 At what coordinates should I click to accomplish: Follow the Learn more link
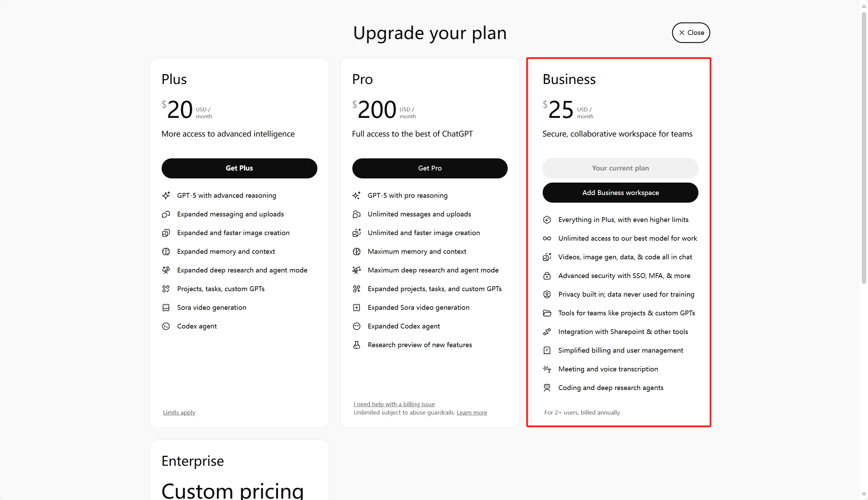[x=472, y=413]
